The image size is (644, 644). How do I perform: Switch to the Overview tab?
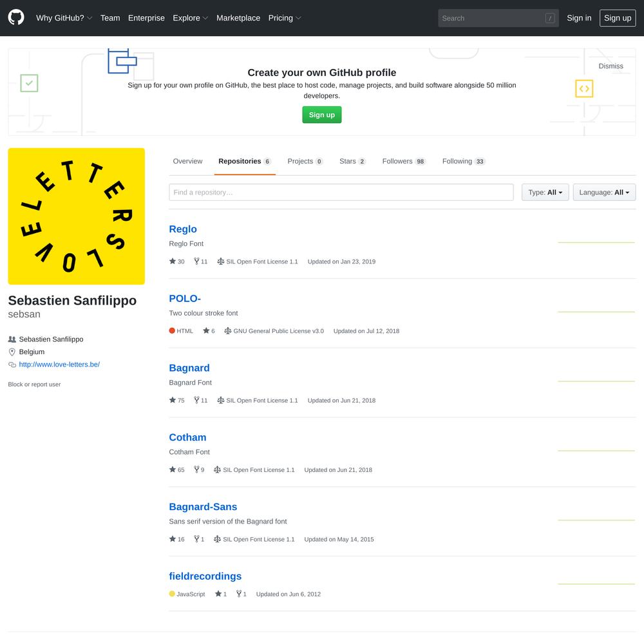(187, 162)
